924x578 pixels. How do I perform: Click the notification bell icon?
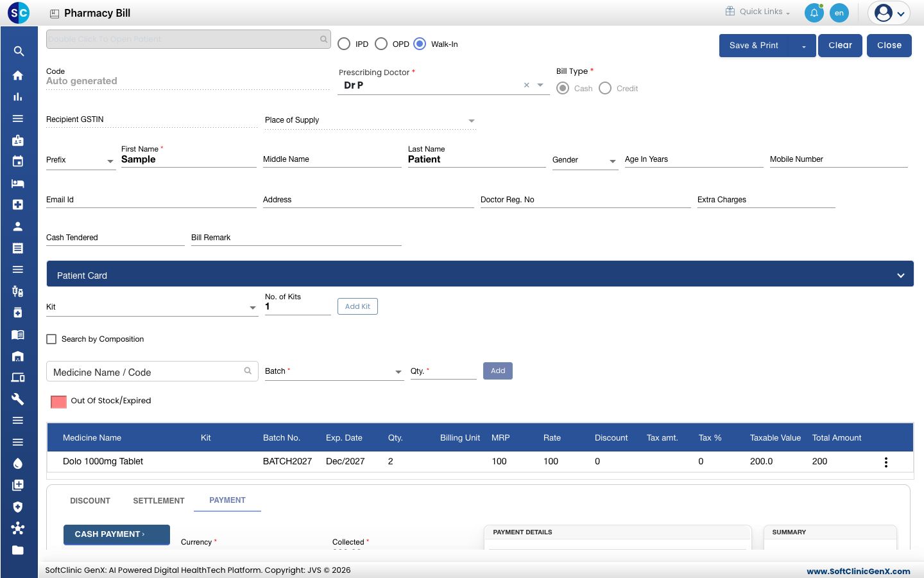coord(814,13)
